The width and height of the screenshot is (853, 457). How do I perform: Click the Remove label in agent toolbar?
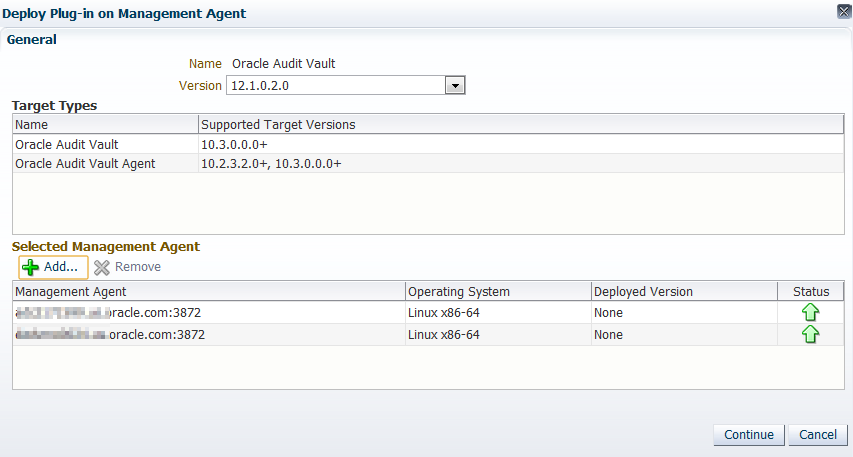(138, 267)
